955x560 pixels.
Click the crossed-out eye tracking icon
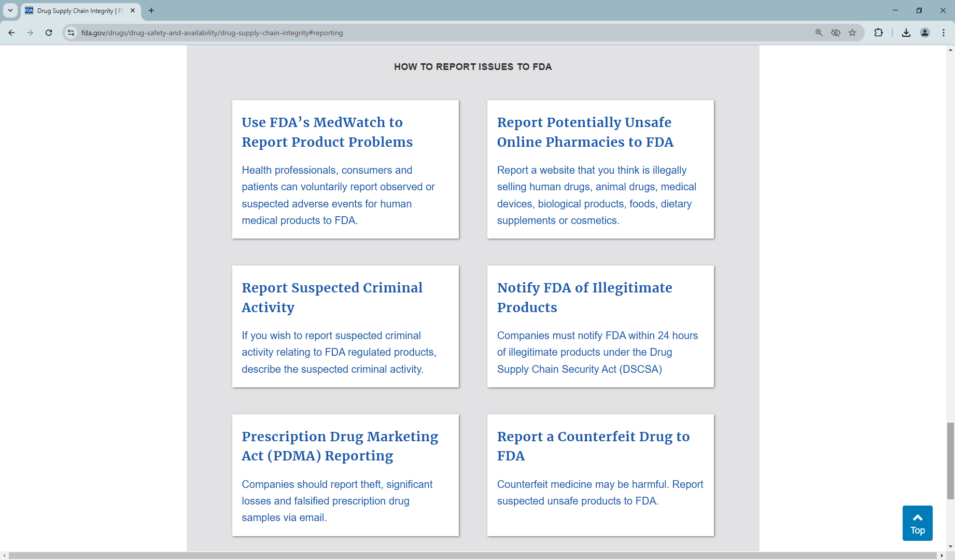(836, 33)
